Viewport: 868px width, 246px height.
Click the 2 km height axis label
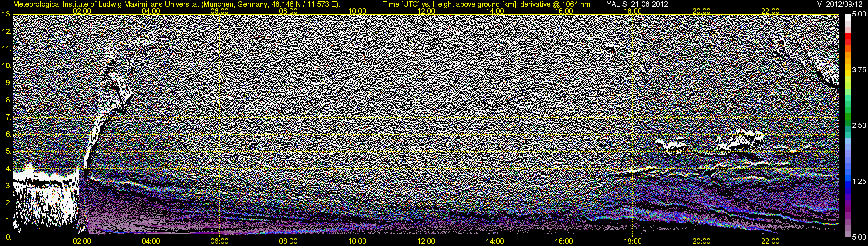(8, 203)
